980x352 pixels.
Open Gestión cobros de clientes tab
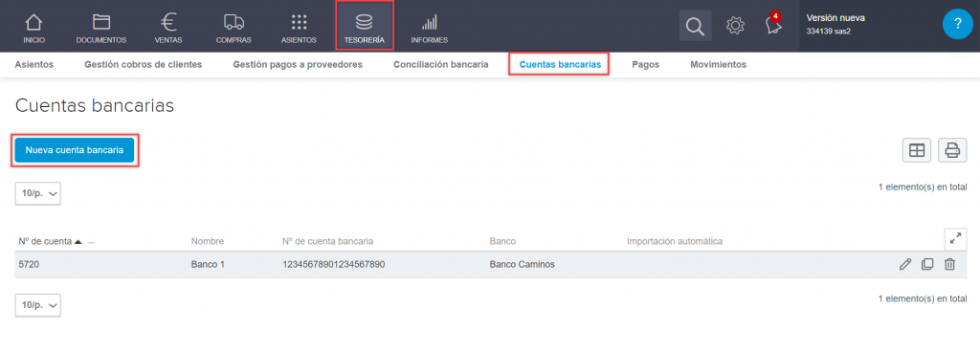coord(144,64)
